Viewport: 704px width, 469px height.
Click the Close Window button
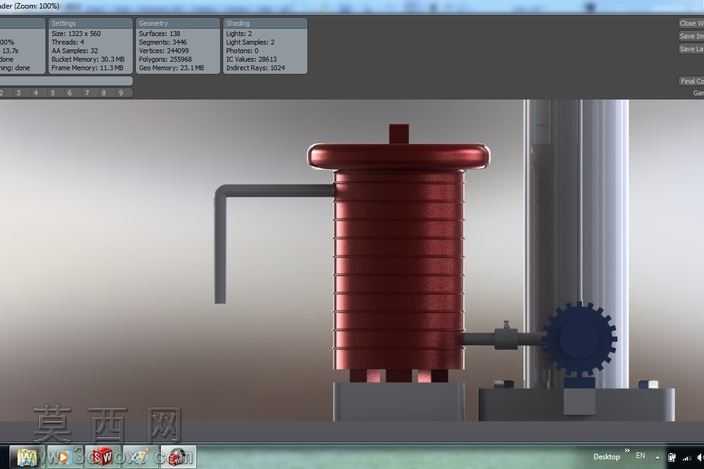point(691,23)
